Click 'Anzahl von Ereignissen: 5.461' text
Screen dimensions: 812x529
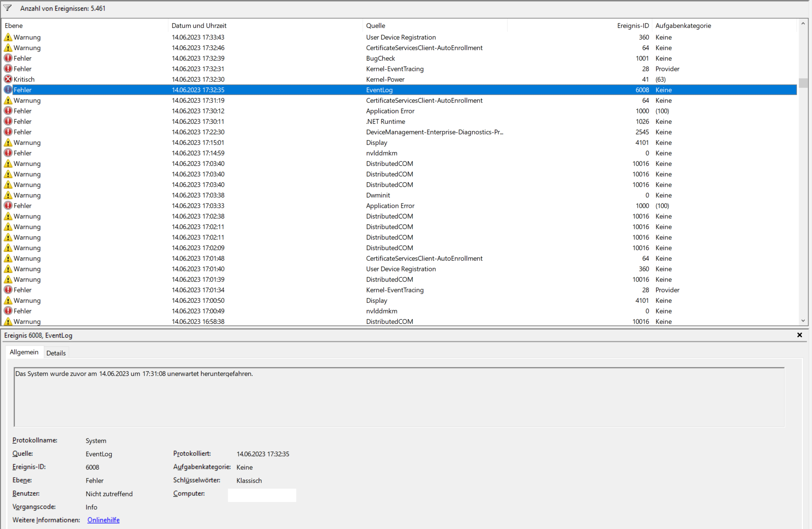[63, 8]
